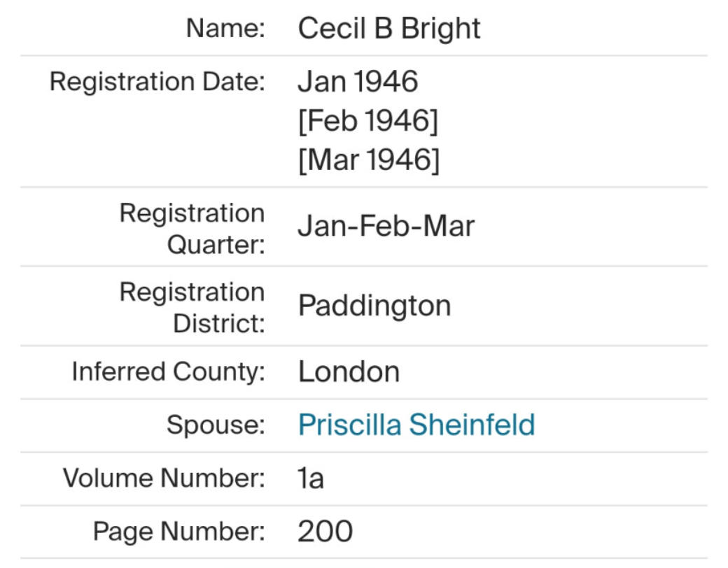The height and width of the screenshot is (568, 728).
Task: Click the Spouse field label
Action: (216, 425)
